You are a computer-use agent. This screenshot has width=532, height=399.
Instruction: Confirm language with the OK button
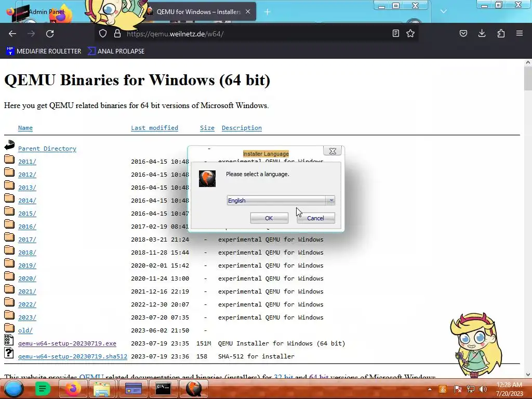(269, 218)
